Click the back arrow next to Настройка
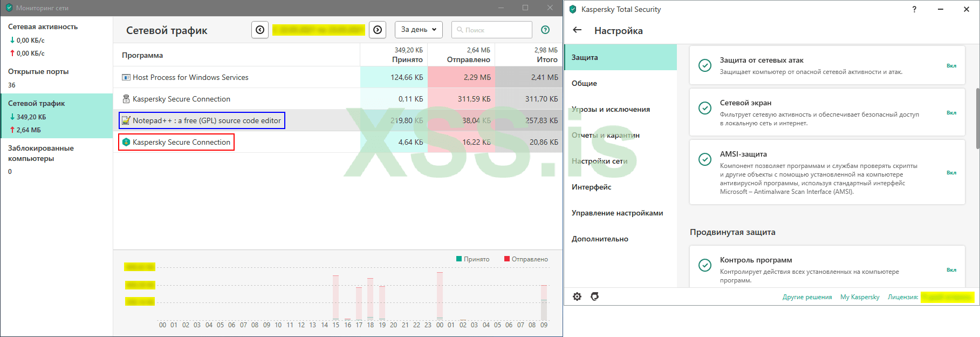Screen dimensions: 980x337 pos(577,30)
